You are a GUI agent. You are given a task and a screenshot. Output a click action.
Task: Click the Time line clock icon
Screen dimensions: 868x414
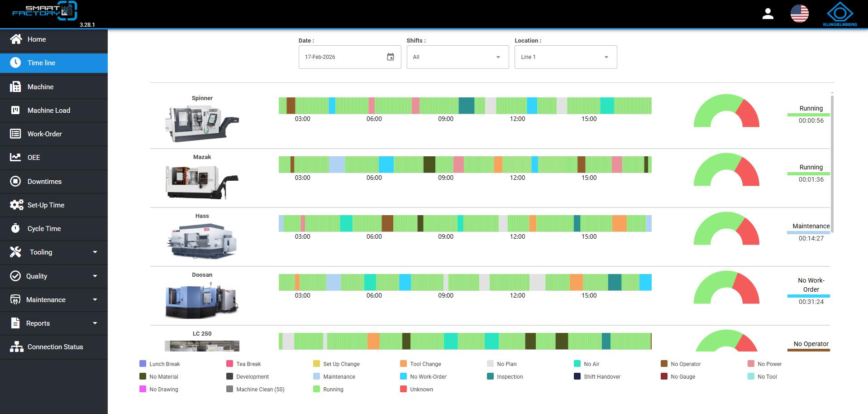15,63
